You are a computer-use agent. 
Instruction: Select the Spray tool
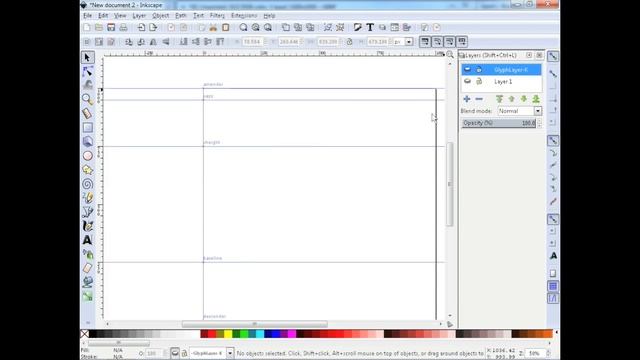(87, 254)
